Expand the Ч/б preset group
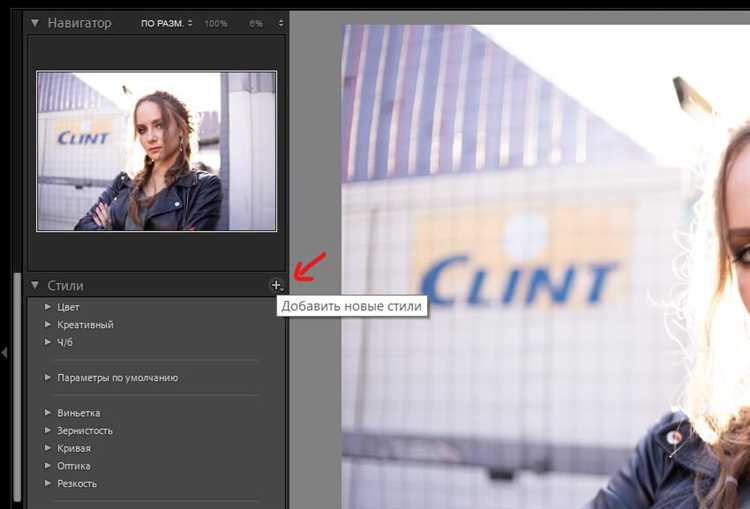Image resolution: width=750 pixels, height=509 pixels. click(48, 342)
